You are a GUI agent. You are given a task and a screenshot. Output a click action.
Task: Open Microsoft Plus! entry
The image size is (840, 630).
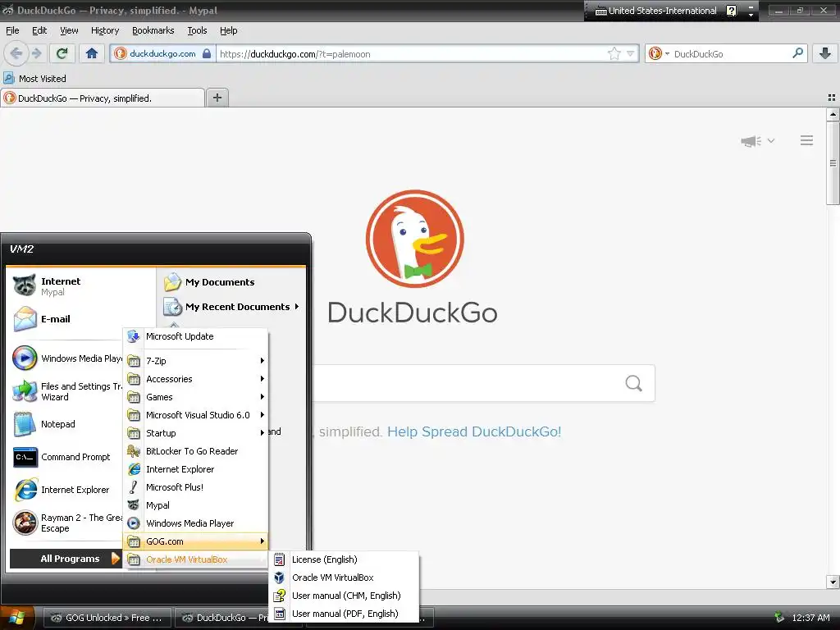click(195, 487)
